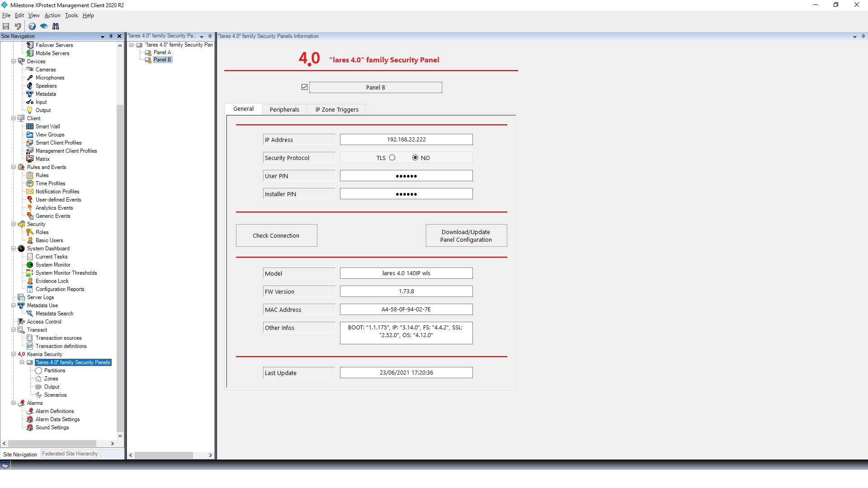Select the NO security protocol radio button
The width and height of the screenshot is (868, 488).
click(x=415, y=158)
